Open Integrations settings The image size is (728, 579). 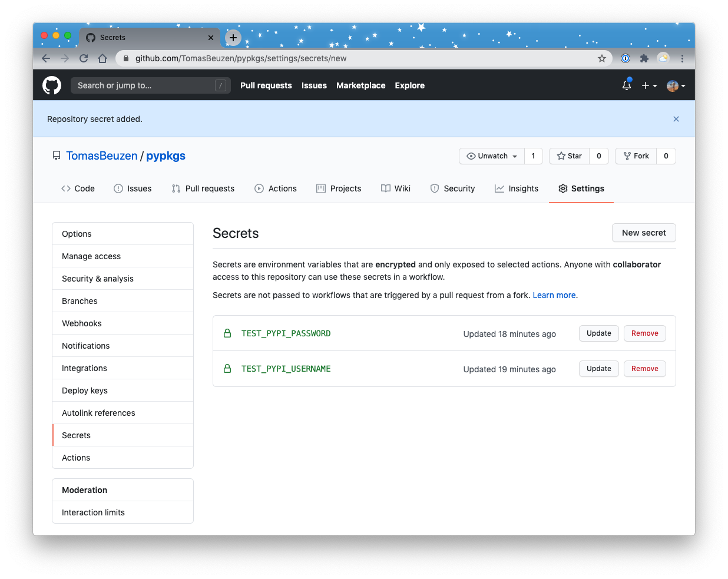[x=123, y=368]
